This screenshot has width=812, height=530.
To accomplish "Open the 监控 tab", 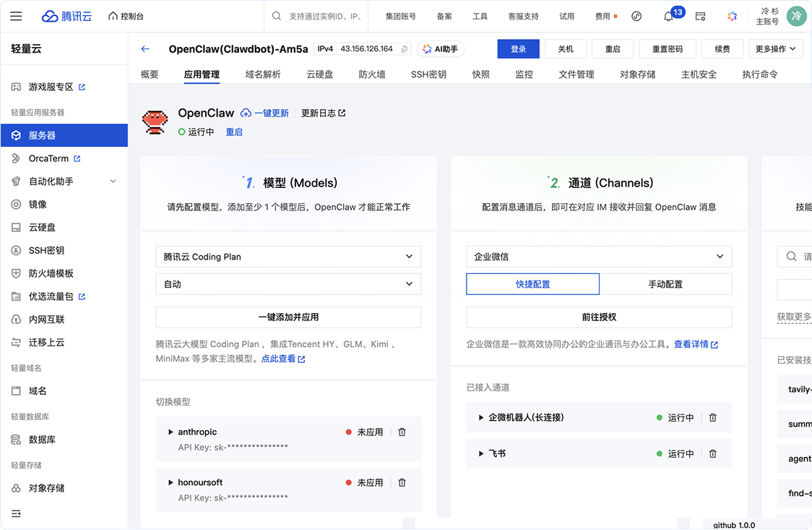I will (x=524, y=74).
